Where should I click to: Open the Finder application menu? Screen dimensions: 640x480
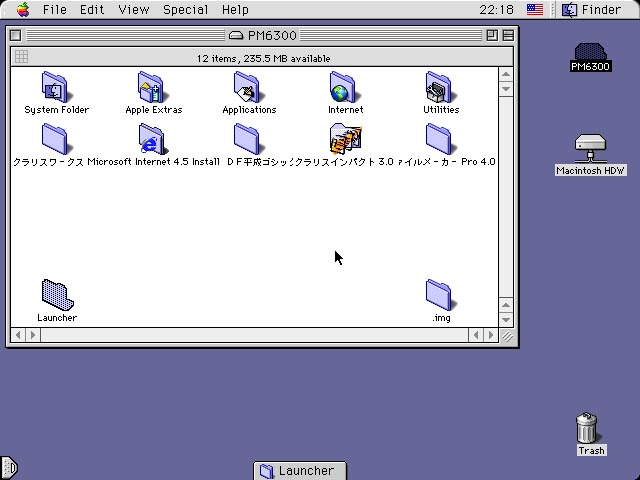pos(591,9)
